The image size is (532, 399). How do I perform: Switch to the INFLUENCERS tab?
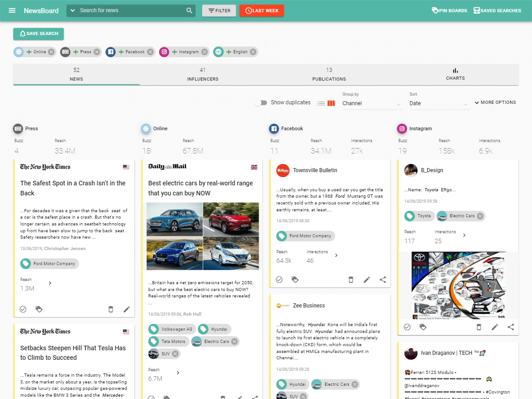[203, 74]
